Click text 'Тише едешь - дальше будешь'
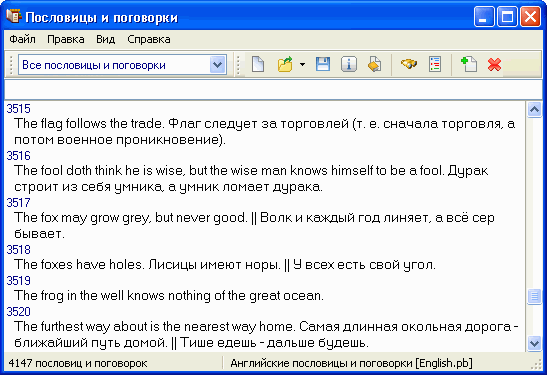This screenshot has height=375, width=547. tap(274, 343)
